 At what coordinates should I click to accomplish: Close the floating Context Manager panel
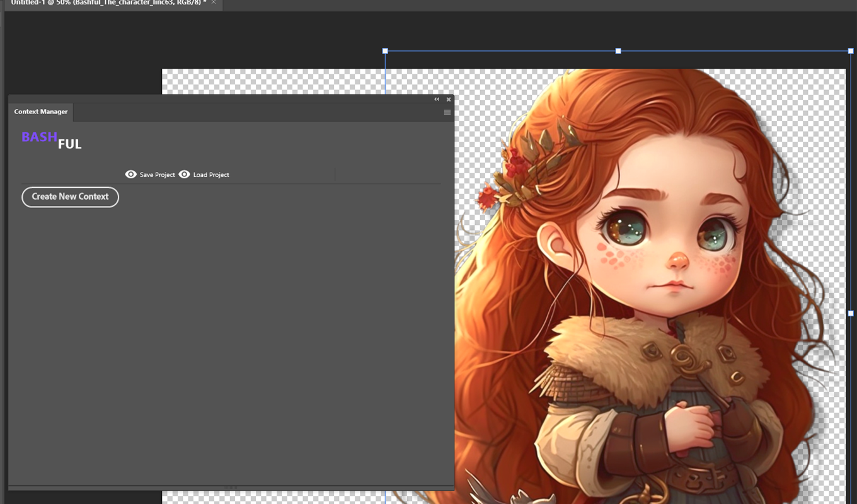449,100
